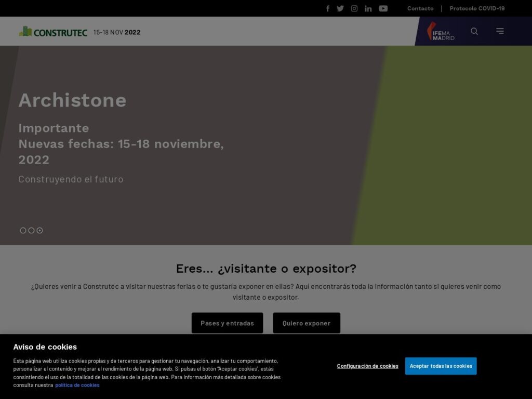
Task: Click the Quiero exponer button
Action: click(307, 323)
